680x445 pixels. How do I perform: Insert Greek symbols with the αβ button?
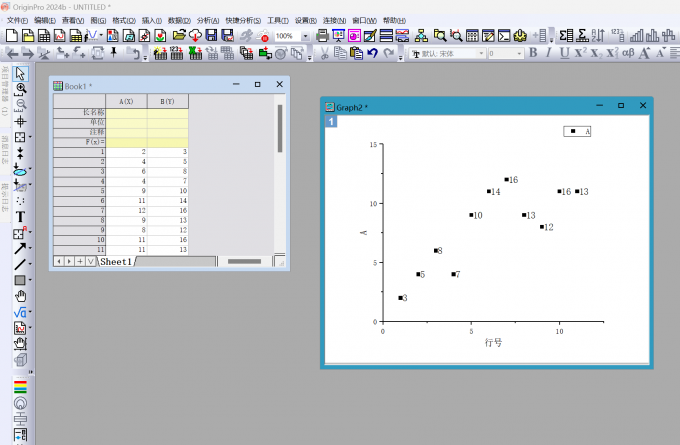(628, 53)
